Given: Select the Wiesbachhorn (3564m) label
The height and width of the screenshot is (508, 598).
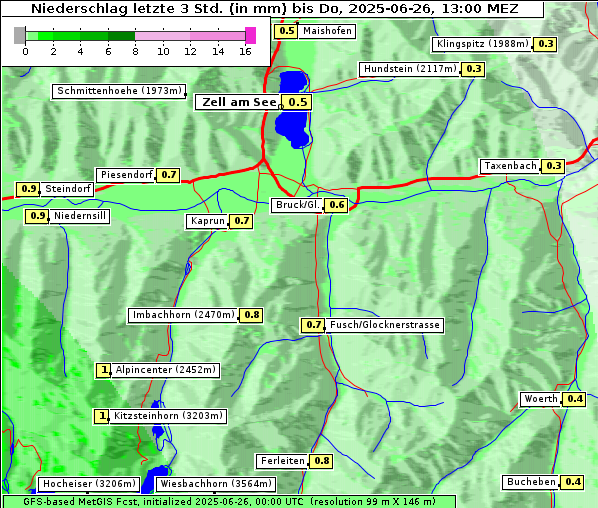Looking at the screenshot, I should tap(216, 484).
